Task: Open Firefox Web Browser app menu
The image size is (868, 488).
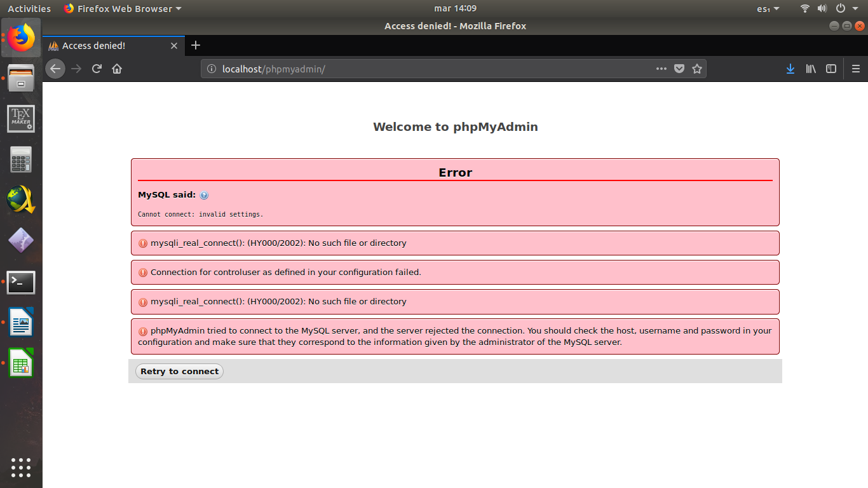Action: pos(123,8)
